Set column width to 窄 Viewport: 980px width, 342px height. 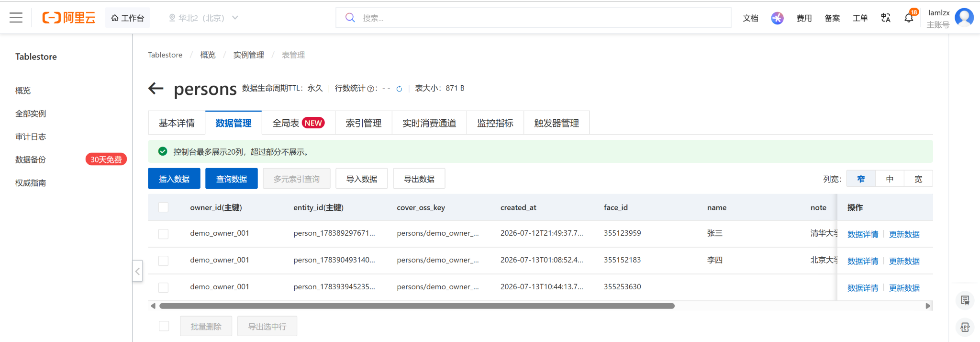coord(861,179)
